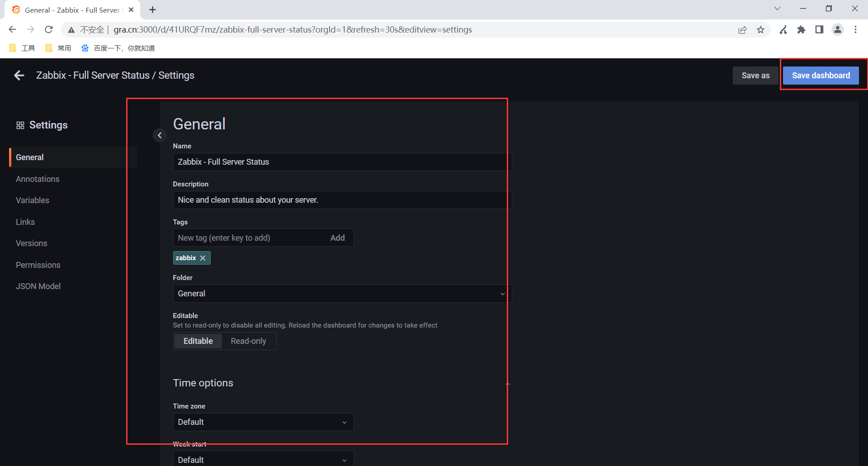Open the Folder dropdown set to General
This screenshot has height=466, width=868.
(x=342, y=294)
